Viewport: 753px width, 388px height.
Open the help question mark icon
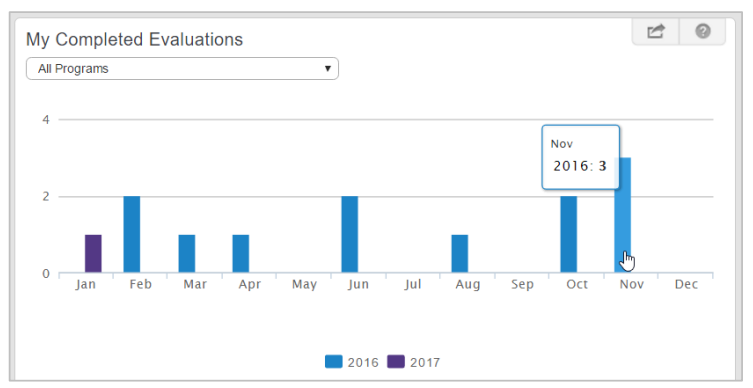click(703, 32)
